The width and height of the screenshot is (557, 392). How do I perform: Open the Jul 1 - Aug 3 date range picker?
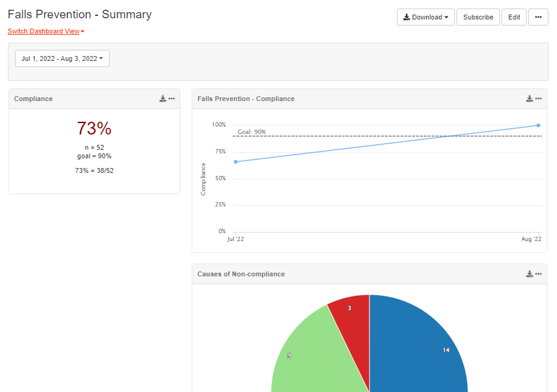click(x=62, y=58)
